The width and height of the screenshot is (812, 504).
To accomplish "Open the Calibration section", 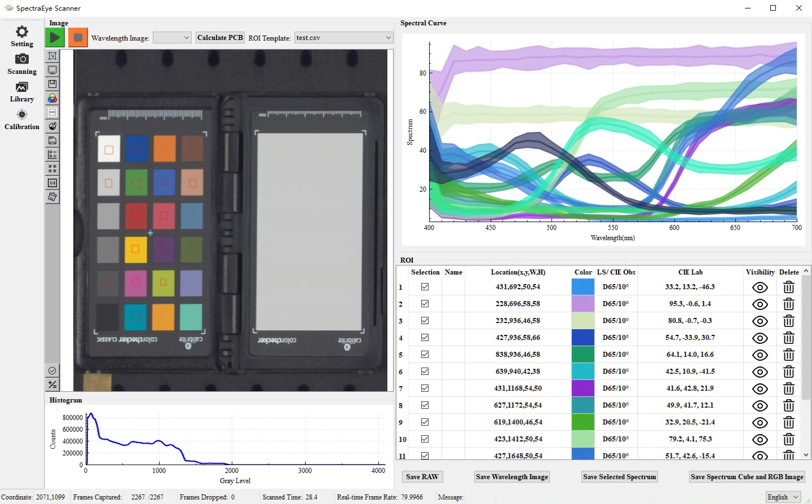I will coord(22,120).
